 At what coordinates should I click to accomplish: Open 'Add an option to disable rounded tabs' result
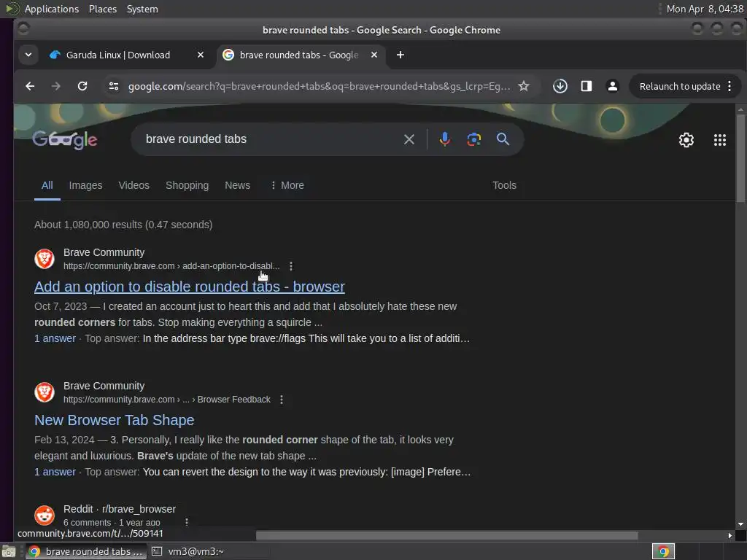click(x=190, y=287)
